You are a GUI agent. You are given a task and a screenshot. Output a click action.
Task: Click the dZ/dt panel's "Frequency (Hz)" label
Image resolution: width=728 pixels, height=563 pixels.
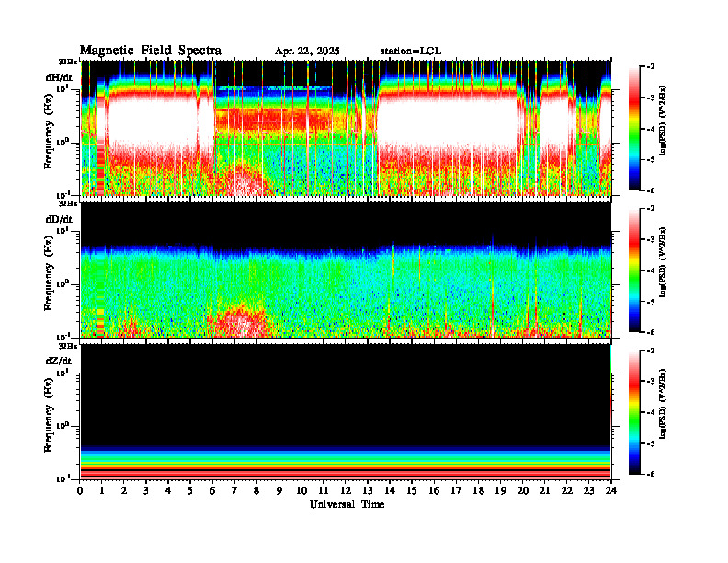pyautogui.click(x=49, y=416)
